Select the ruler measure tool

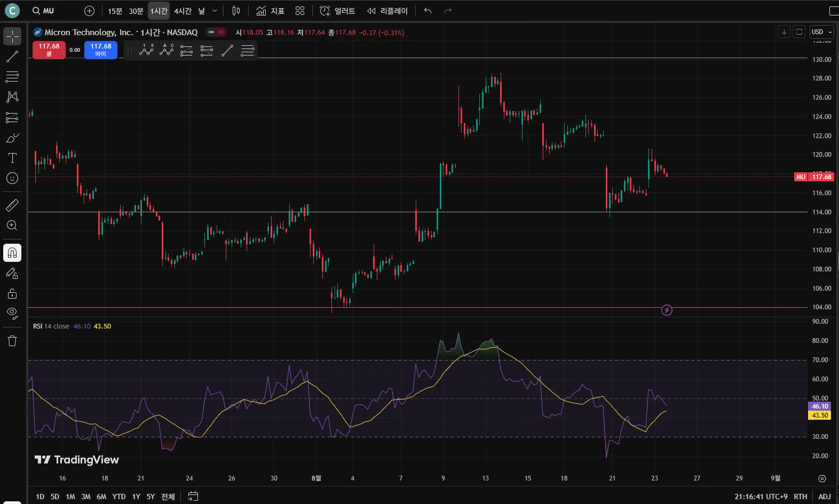coord(12,205)
